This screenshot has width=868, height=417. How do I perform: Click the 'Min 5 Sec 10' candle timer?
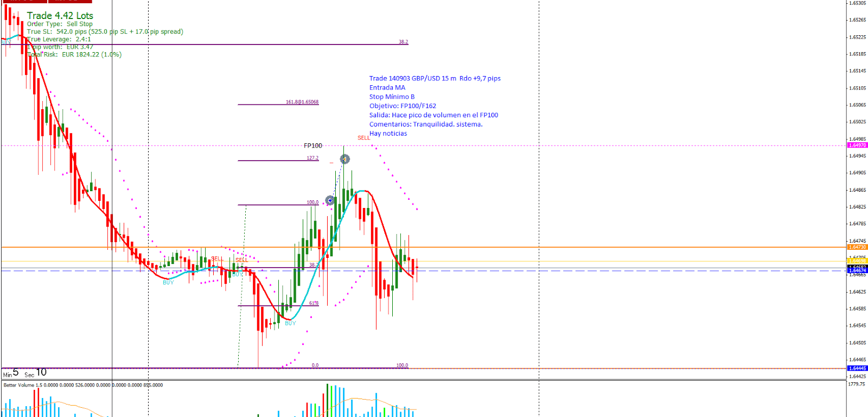[25, 373]
